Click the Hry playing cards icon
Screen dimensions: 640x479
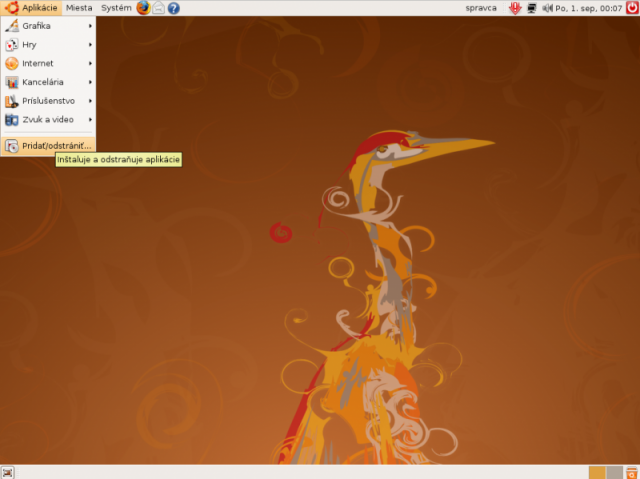(x=12, y=44)
